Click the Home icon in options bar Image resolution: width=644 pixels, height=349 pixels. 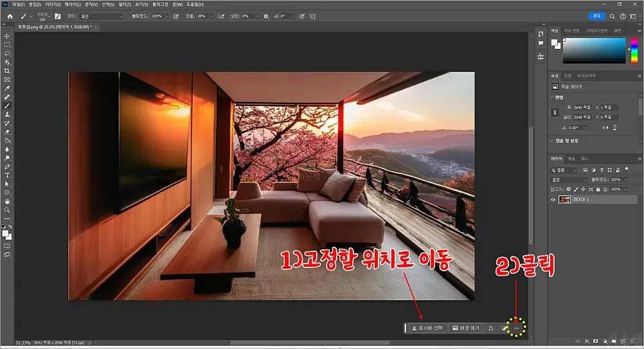click(10, 17)
